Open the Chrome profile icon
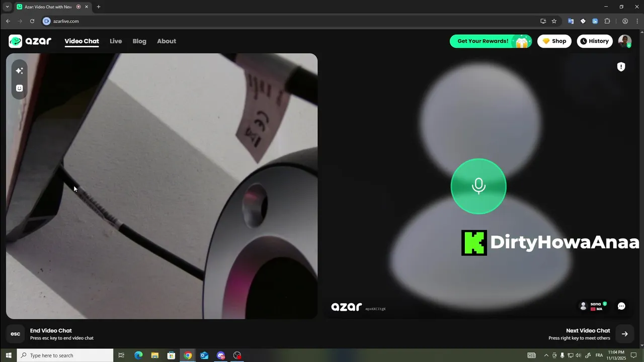644x362 pixels. coord(625,21)
